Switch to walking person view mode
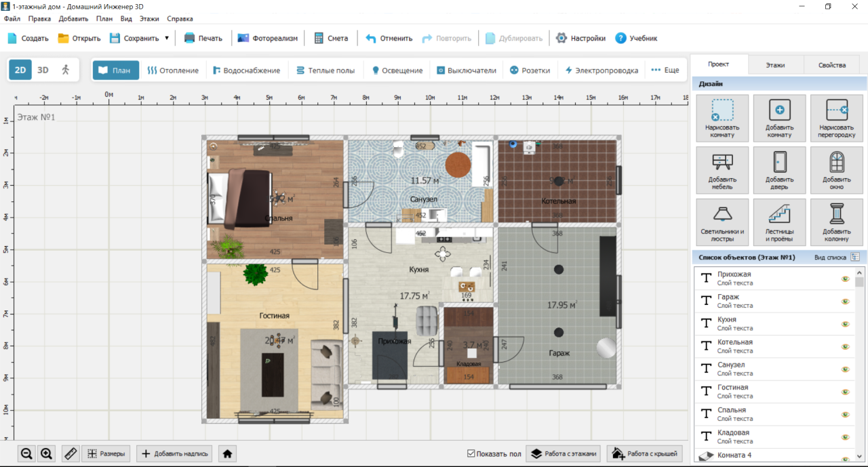 [66, 70]
